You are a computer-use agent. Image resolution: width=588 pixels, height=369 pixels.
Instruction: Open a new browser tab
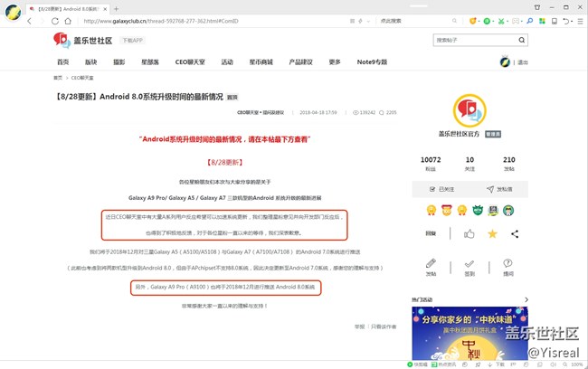click(x=117, y=9)
